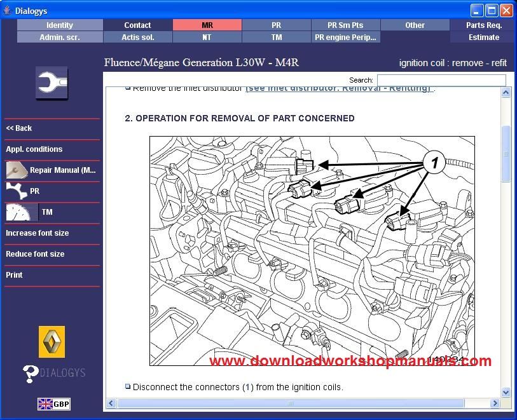Click the vertical scrollbar up arrow
The width and height of the screenshot is (517, 420).
[506, 93]
